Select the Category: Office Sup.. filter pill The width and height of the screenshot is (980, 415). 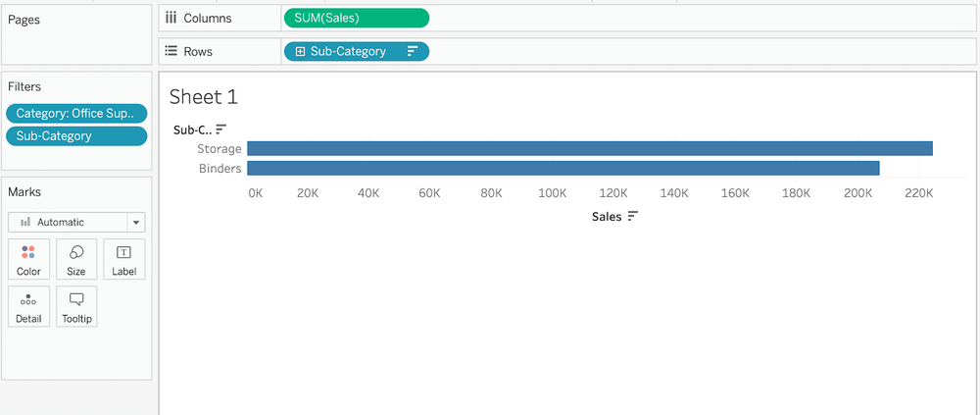(x=76, y=114)
